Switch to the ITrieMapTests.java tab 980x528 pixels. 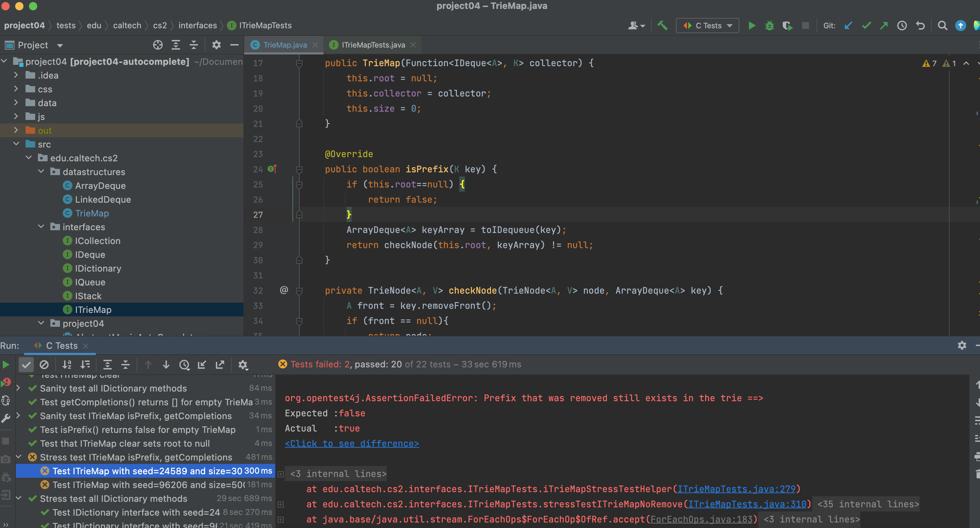(373, 45)
